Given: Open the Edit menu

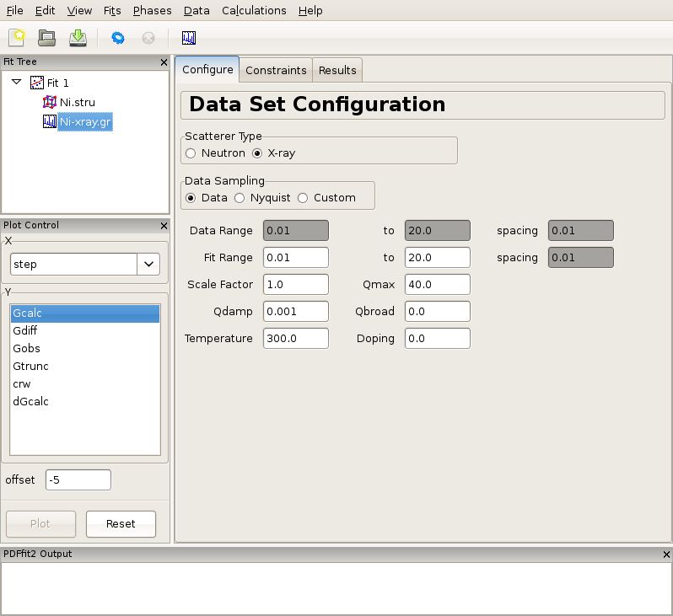Looking at the screenshot, I should pos(45,11).
